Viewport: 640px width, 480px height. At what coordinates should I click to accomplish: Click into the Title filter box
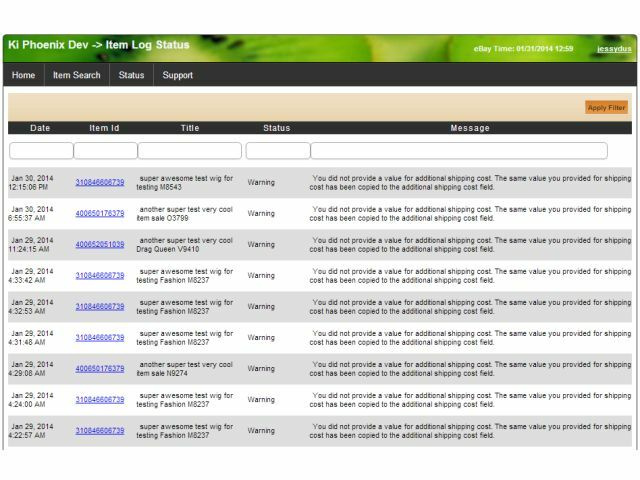point(190,151)
